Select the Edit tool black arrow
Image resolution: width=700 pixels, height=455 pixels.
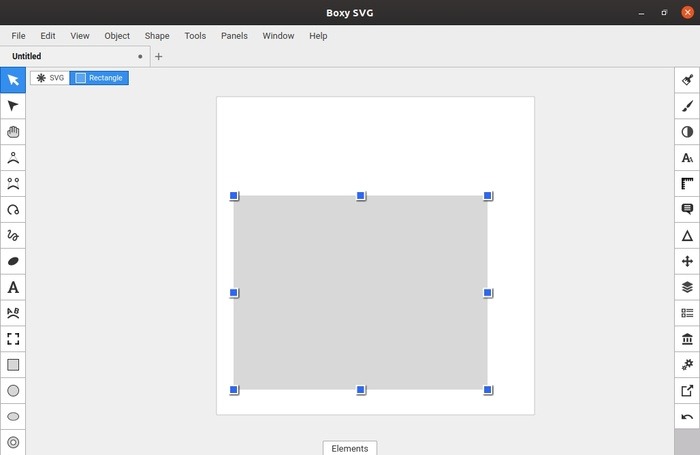[x=13, y=106]
